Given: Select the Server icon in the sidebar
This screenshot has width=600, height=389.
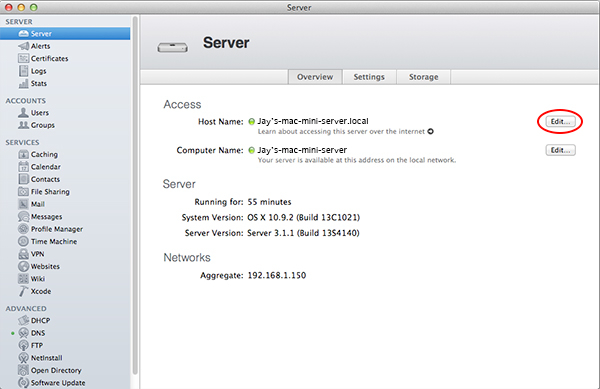Looking at the screenshot, I should click(x=23, y=34).
